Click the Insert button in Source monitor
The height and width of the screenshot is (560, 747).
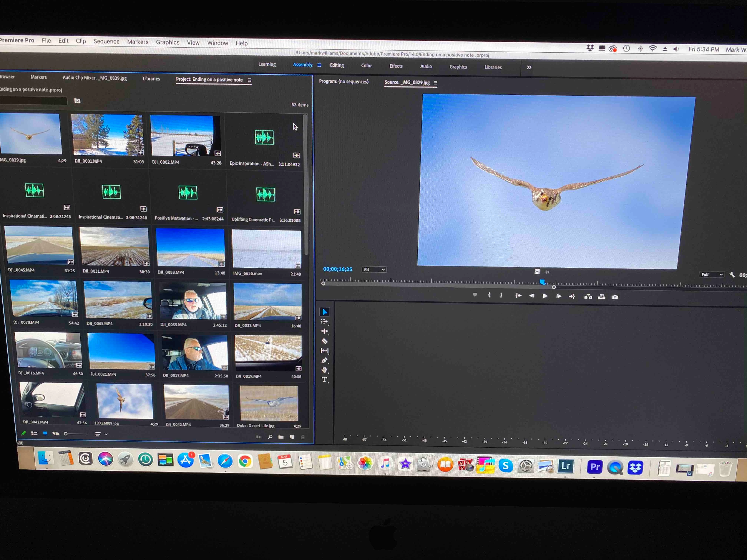[588, 297]
